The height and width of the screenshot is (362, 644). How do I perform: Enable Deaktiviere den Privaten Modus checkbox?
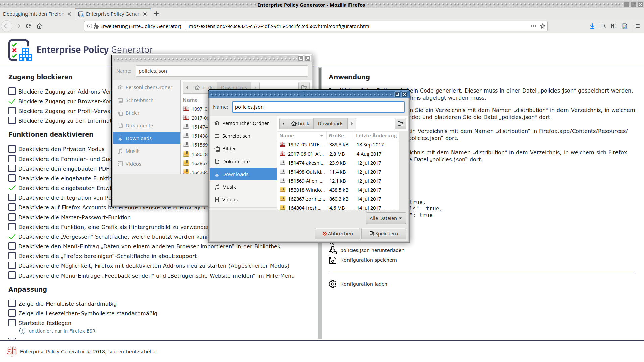[x=12, y=149]
